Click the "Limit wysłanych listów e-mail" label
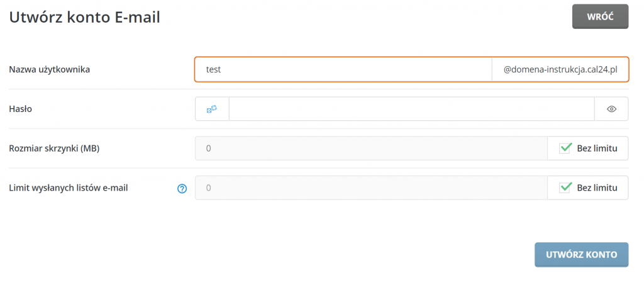 click(69, 188)
